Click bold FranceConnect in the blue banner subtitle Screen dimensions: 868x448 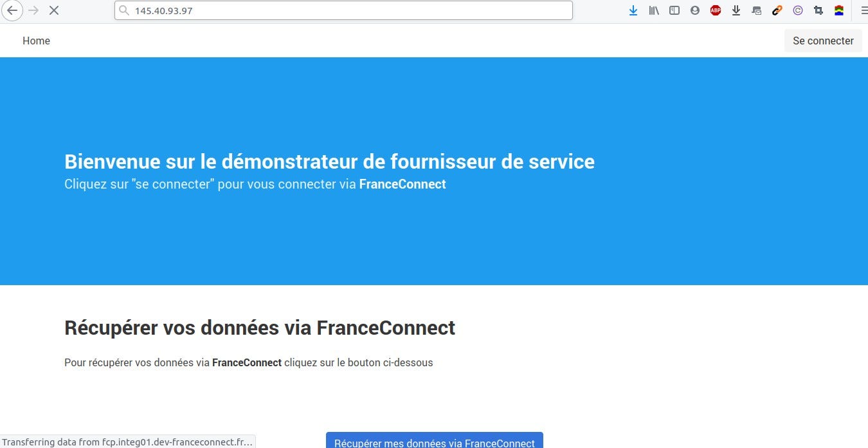tap(402, 184)
